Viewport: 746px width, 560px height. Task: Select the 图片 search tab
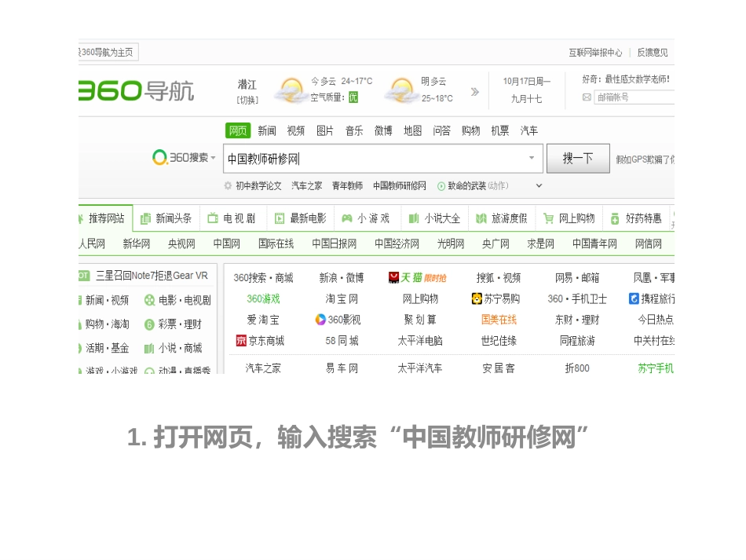pyautogui.click(x=325, y=130)
